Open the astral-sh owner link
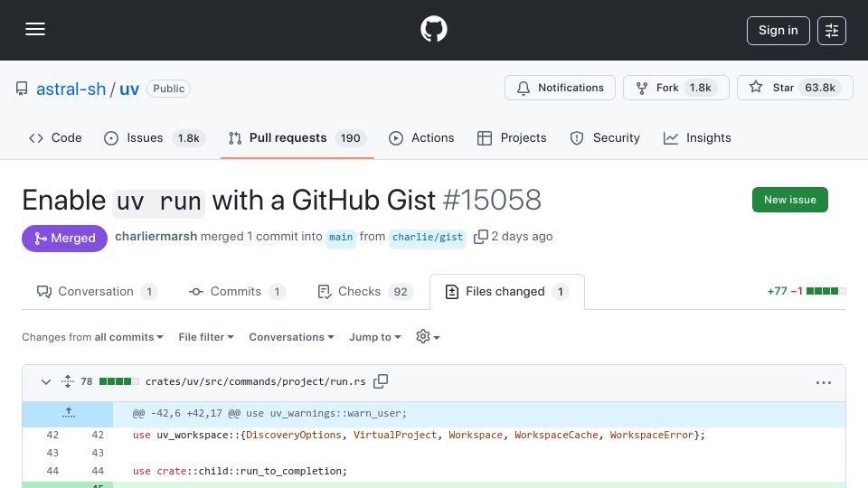Screen dimensions: 868x488 [x=71, y=89]
